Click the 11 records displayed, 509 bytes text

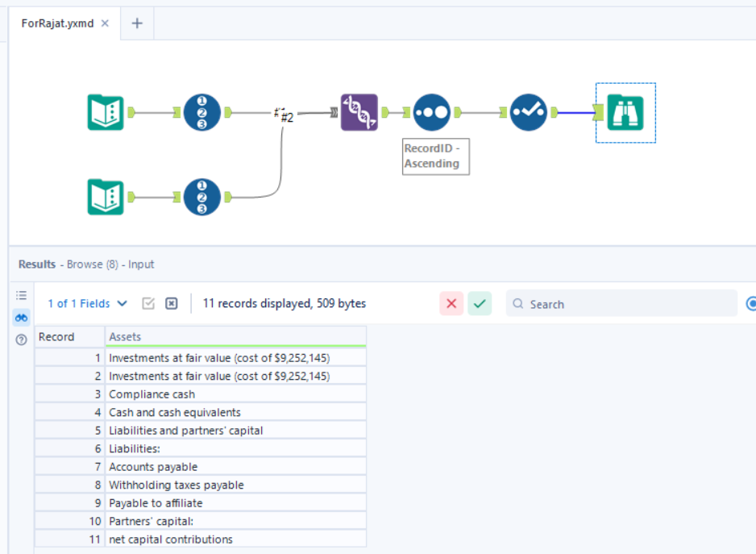(284, 303)
